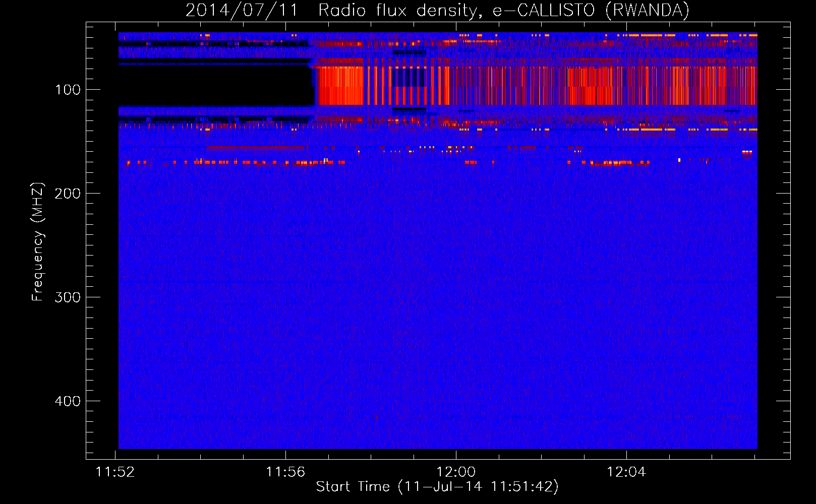This screenshot has width=816, height=504.
Task: Click the 300 frequency tick label
Action: 68,297
